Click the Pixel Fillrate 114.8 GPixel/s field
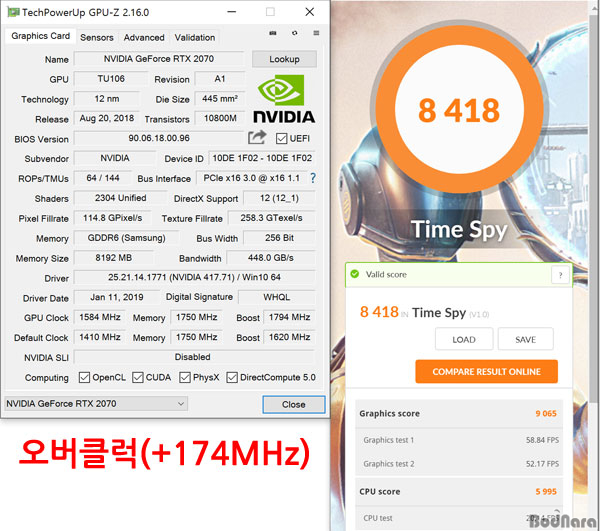600x531 pixels. [112, 218]
